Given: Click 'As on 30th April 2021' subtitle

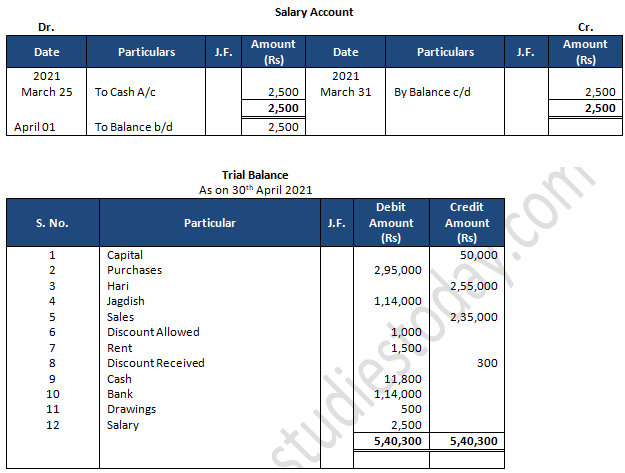Looking at the screenshot, I should [256, 190].
